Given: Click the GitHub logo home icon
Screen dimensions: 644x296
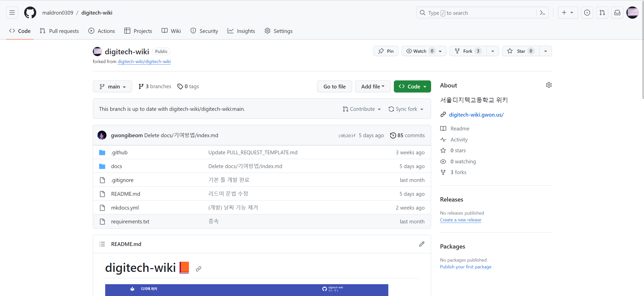Looking at the screenshot, I should point(30,13).
